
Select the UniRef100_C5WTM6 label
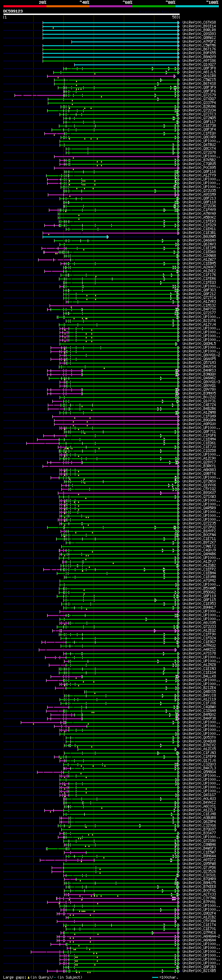click(x=199, y=45)
